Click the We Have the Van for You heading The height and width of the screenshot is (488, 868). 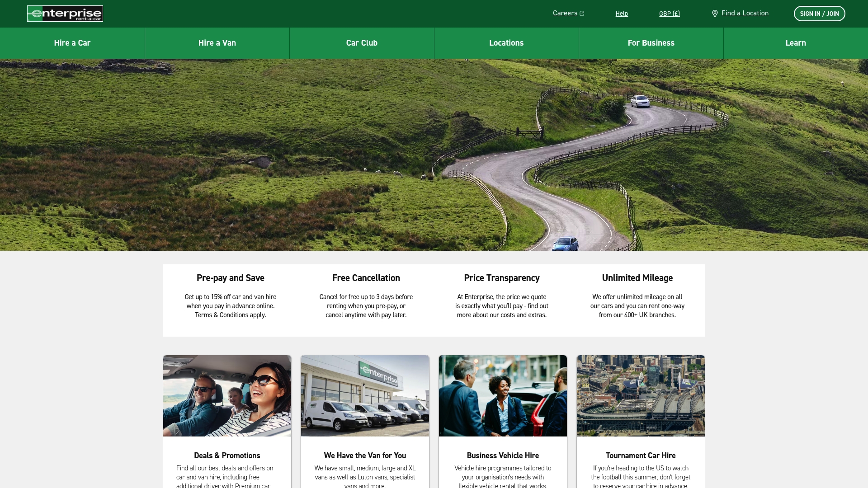(365, 455)
